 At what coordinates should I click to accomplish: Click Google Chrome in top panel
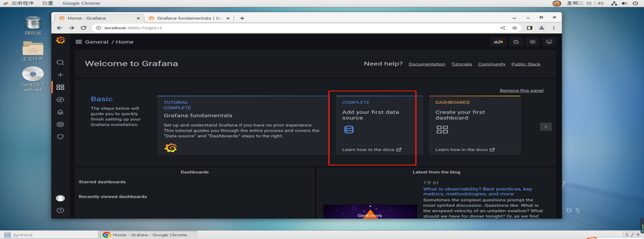coord(81,3)
